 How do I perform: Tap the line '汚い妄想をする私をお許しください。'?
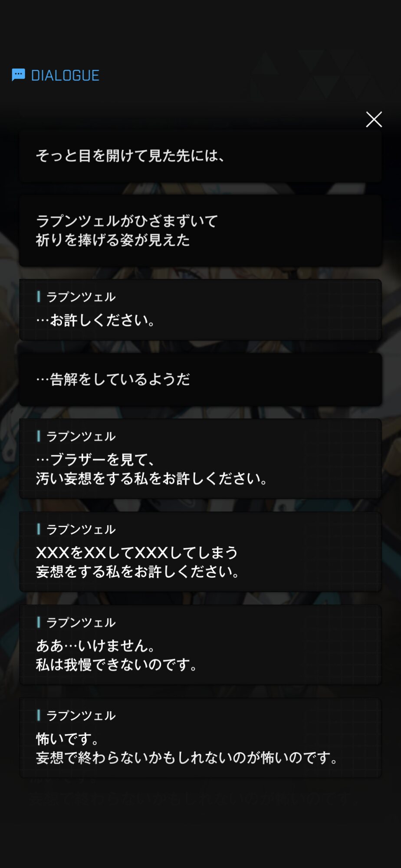click(152, 478)
